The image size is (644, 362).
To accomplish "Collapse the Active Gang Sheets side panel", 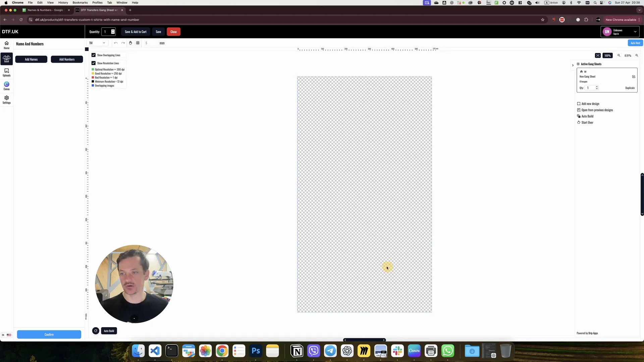I will click(x=573, y=65).
